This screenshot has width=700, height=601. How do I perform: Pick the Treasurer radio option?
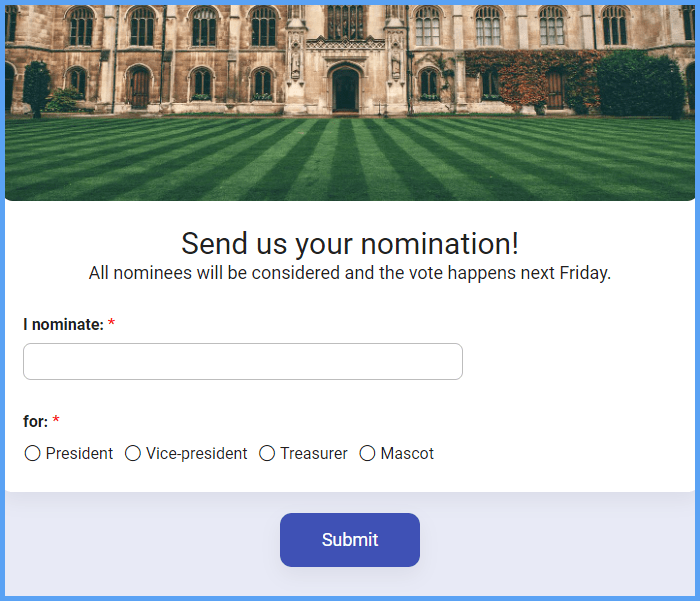[267, 454]
